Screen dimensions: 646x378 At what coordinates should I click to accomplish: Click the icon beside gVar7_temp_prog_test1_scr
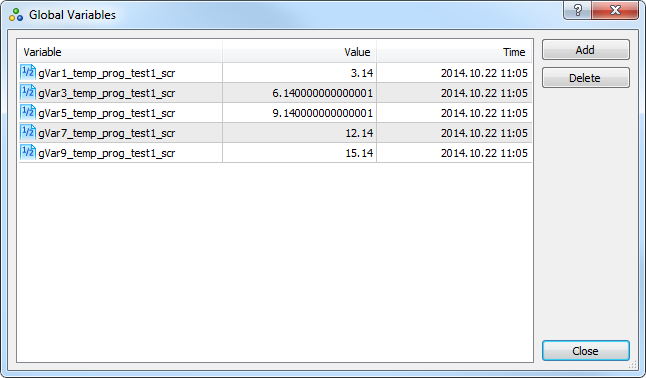coord(28,132)
